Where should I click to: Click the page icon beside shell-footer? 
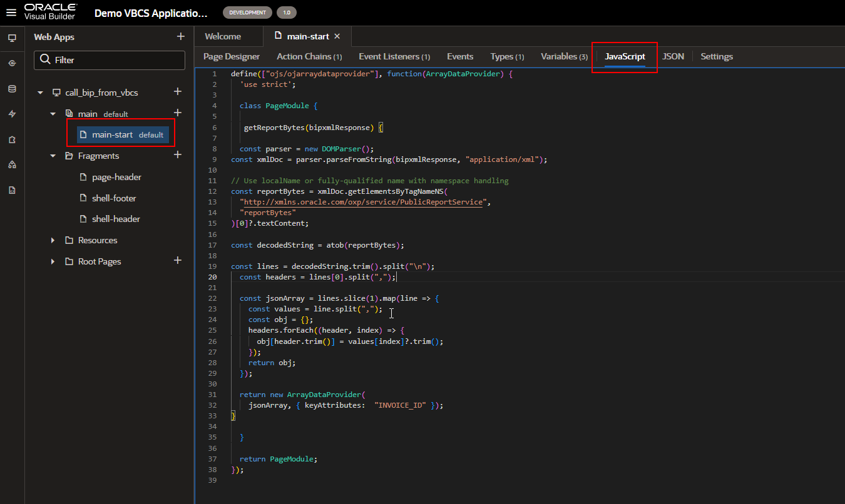pos(83,198)
